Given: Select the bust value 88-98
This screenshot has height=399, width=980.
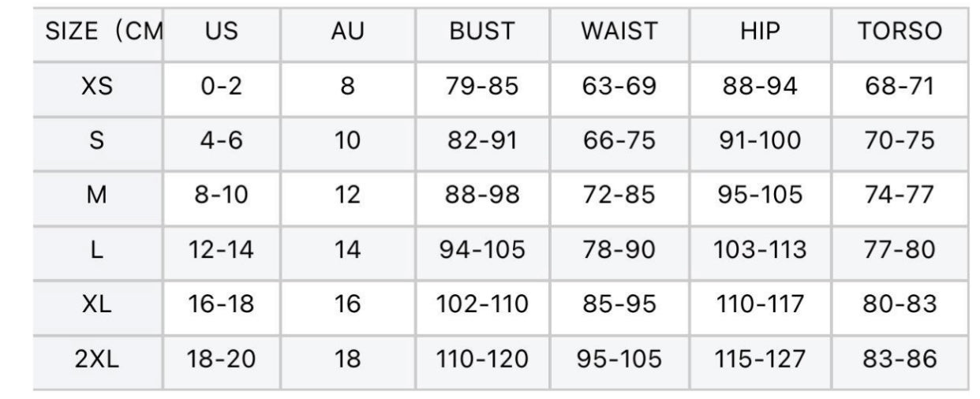Looking at the screenshot, I should coord(481,195).
